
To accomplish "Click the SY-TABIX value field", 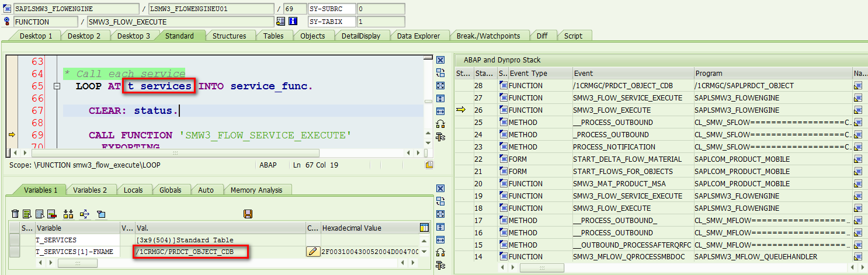I will tap(380, 22).
